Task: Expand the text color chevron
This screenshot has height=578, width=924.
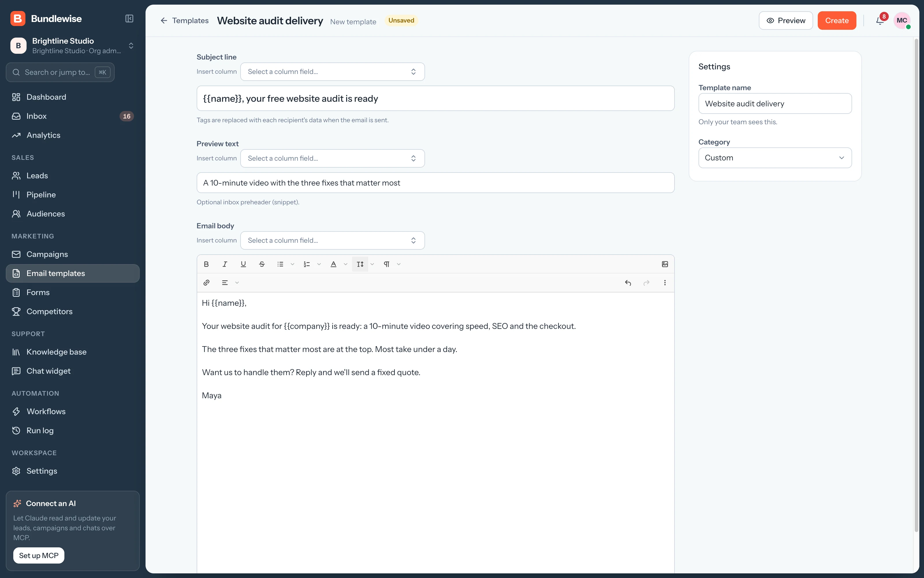Action: [x=346, y=264]
